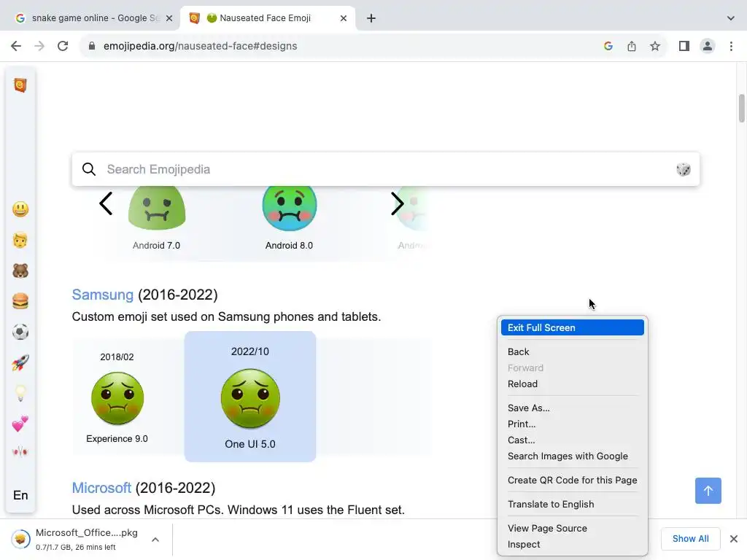
Task: Open the hearts Symbols category
Action: pyautogui.click(x=20, y=424)
